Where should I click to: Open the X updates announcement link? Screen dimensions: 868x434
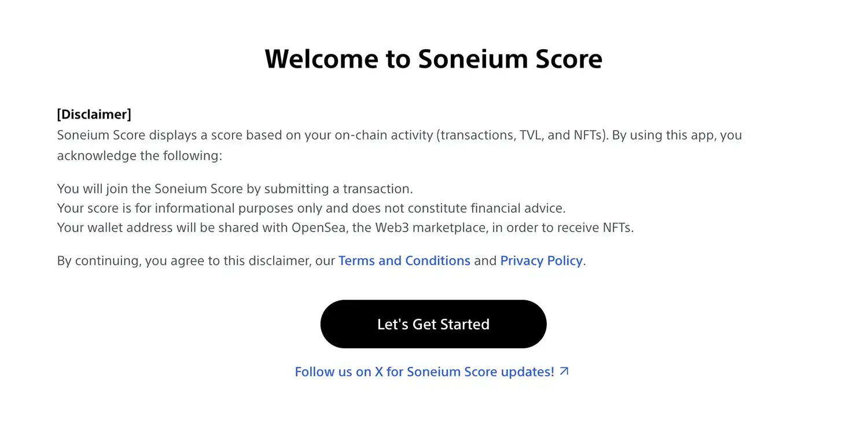pyautogui.click(x=424, y=372)
